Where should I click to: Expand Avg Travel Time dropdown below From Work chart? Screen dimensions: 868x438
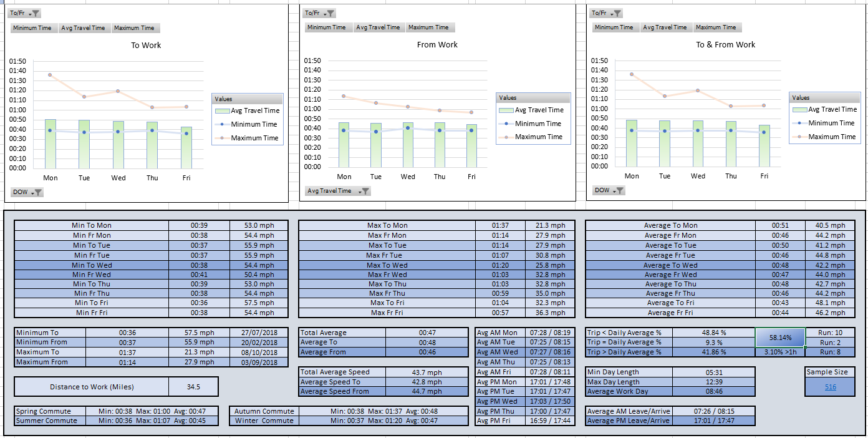364,191
